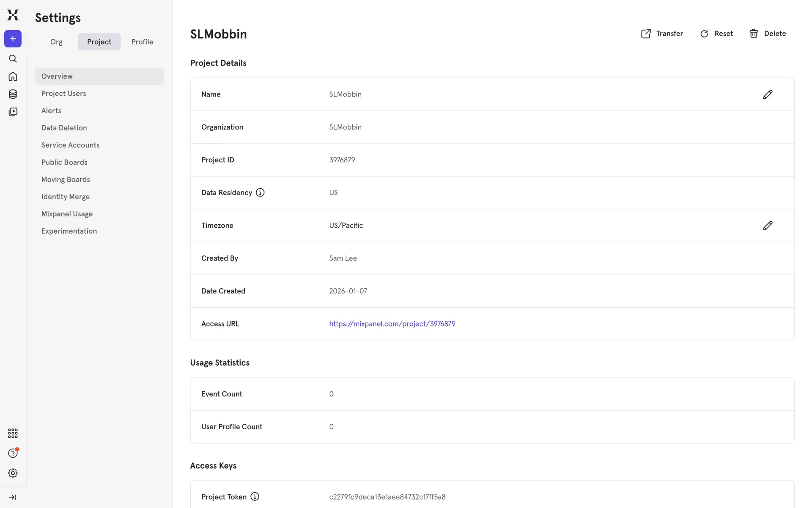This screenshot has width=812, height=508.
Task: Go to the Home icon in sidebar
Action: pyautogui.click(x=13, y=76)
